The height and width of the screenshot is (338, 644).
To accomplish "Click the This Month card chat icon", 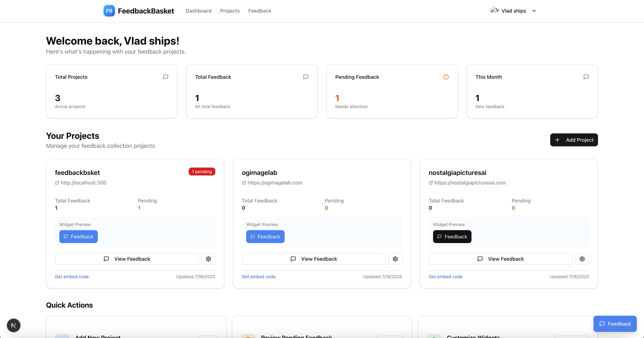I will pyautogui.click(x=586, y=77).
